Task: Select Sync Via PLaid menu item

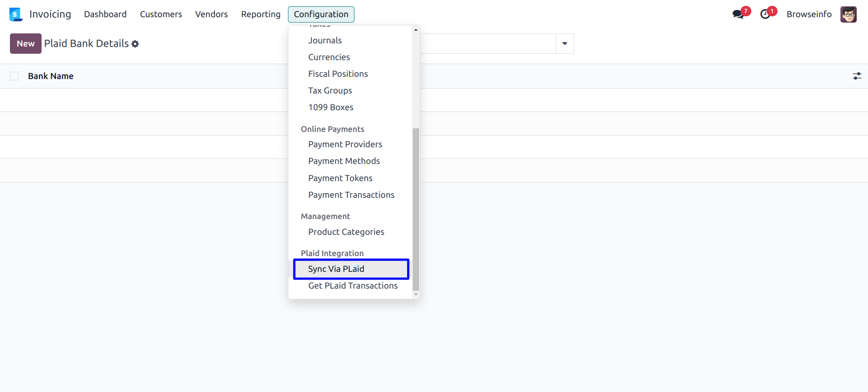Action: 336,269
